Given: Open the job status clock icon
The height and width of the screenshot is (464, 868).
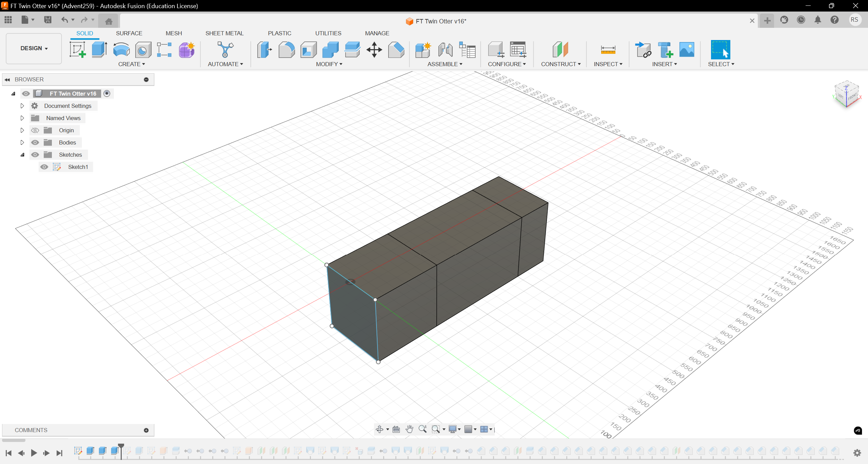Looking at the screenshot, I should pyautogui.click(x=801, y=20).
